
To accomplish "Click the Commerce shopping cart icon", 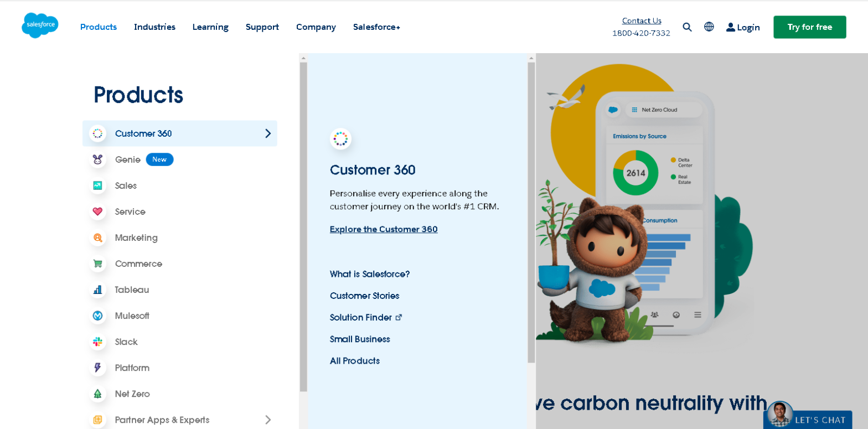I will coord(97,263).
